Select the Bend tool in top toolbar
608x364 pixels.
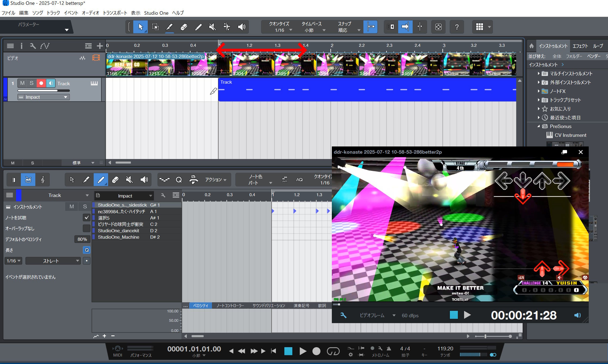[x=227, y=27]
